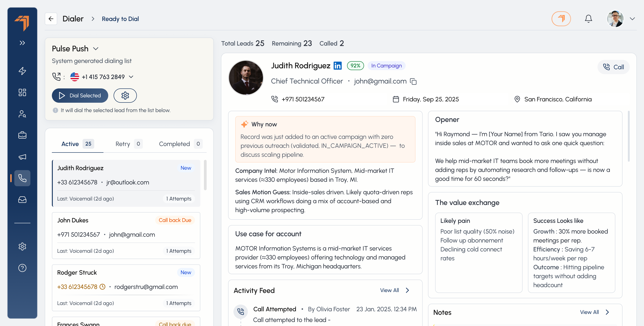Image resolution: width=644 pixels, height=326 pixels.
Task: Open the megaphone campaigns sidebar icon
Action: point(22,157)
